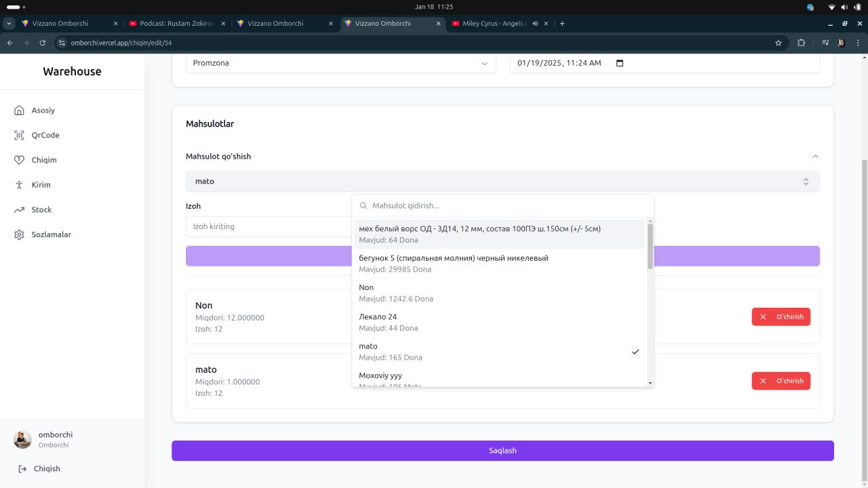Click the Chiqim heart icon in sidebar
This screenshot has height=488, width=868.
[19, 160]
